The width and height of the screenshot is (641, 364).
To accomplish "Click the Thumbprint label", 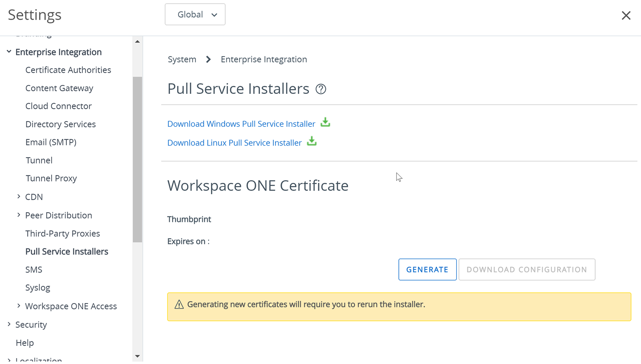I will click(x=189, y=219).
